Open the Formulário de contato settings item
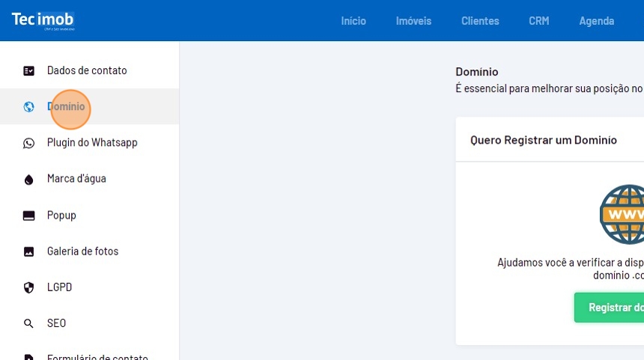 [x=97, y=356]
